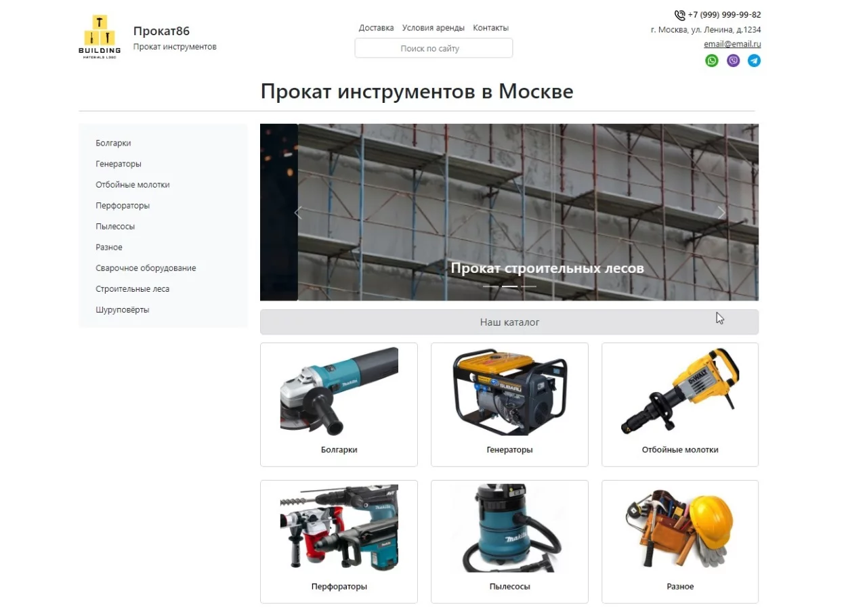
Task: Go to previous carousel slide
Action: 298,213
